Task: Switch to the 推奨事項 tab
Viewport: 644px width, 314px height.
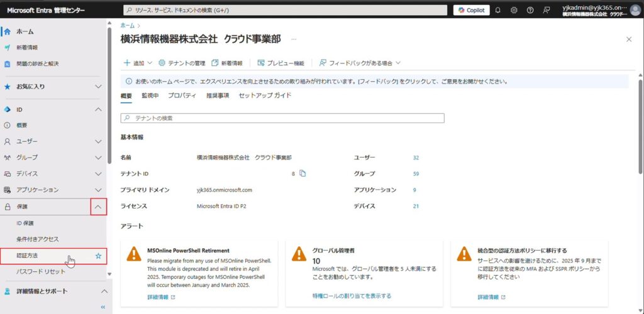Action: [218, 95]
